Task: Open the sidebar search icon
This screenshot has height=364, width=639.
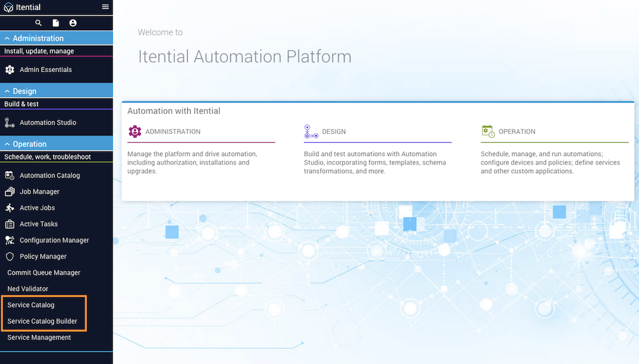Action: pos(38,23)
